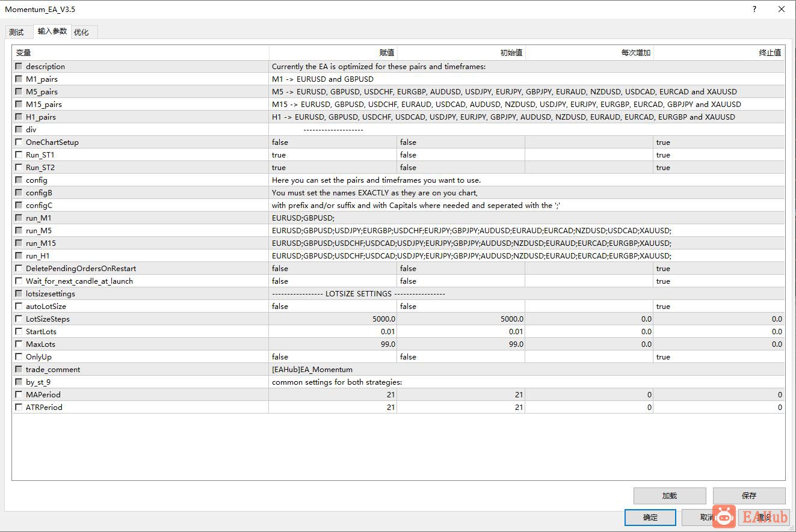Image resolution: width=796 pixels, height=532 pixels.
Task: Click the help question mark in title bar
Action: (x=754, y=10)
